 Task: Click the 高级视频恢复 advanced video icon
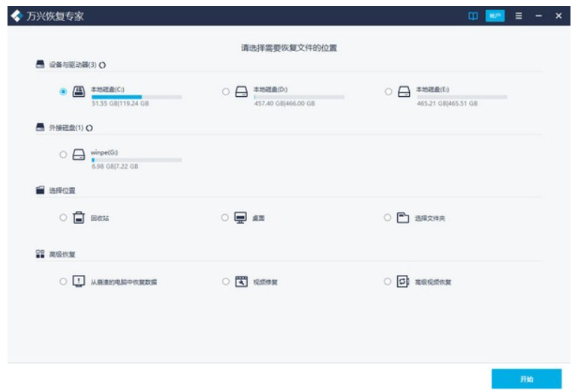[403, 281]
